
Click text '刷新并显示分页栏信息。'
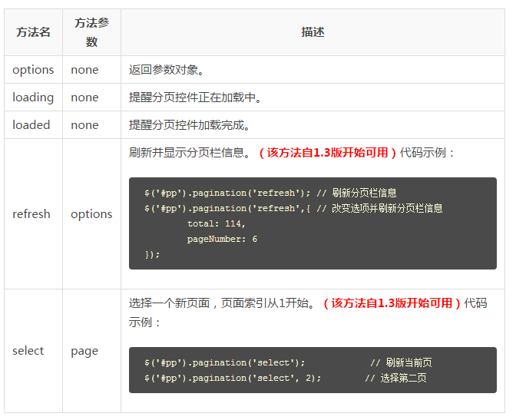[190, 153]
